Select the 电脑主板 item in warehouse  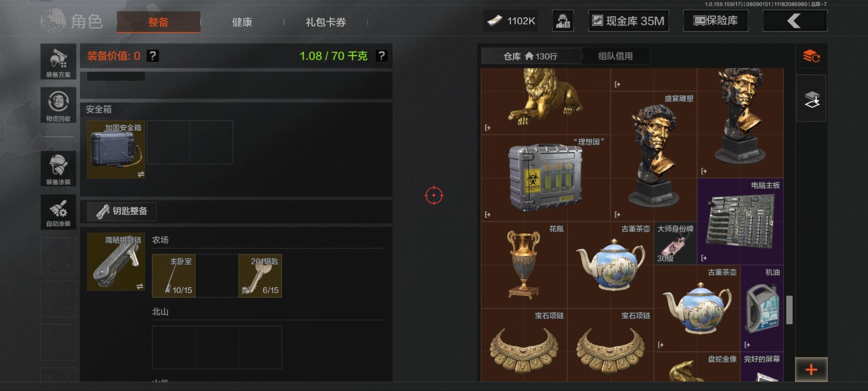coord(741,221)
